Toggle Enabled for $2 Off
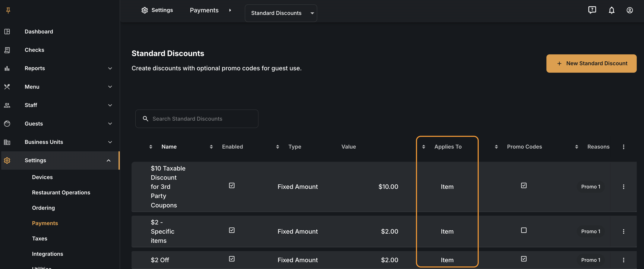Image resolution: width=644 pixels, height=269 pixels. point(232,259)
